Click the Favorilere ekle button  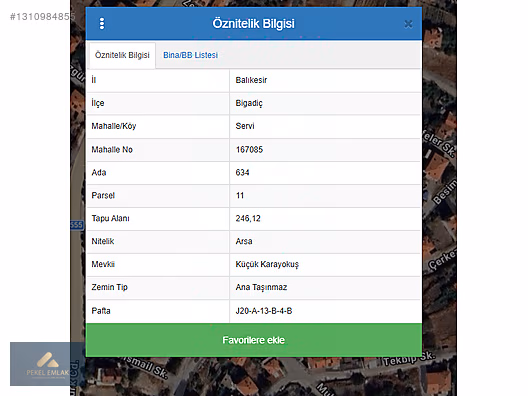254,340
